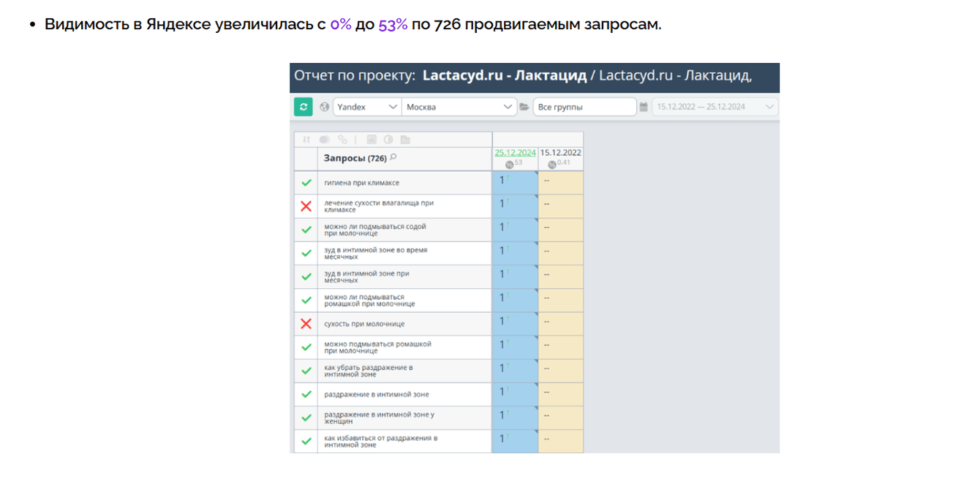Click the Все группы group input field

point(584,107)
